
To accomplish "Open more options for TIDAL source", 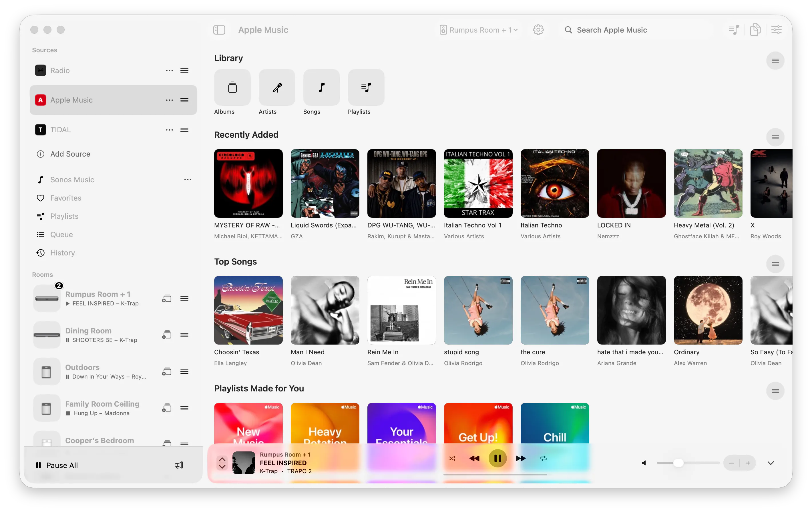I will (169, 130).
